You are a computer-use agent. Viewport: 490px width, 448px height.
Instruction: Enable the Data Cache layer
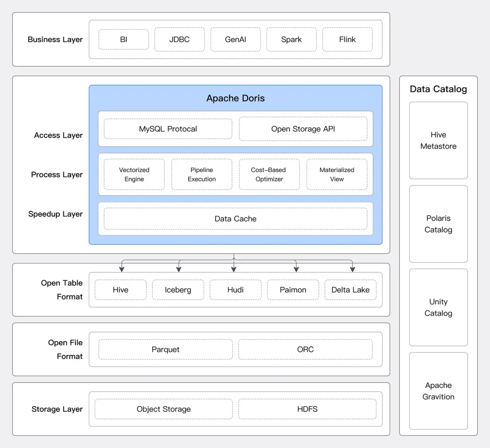click(x=236, y=219)
